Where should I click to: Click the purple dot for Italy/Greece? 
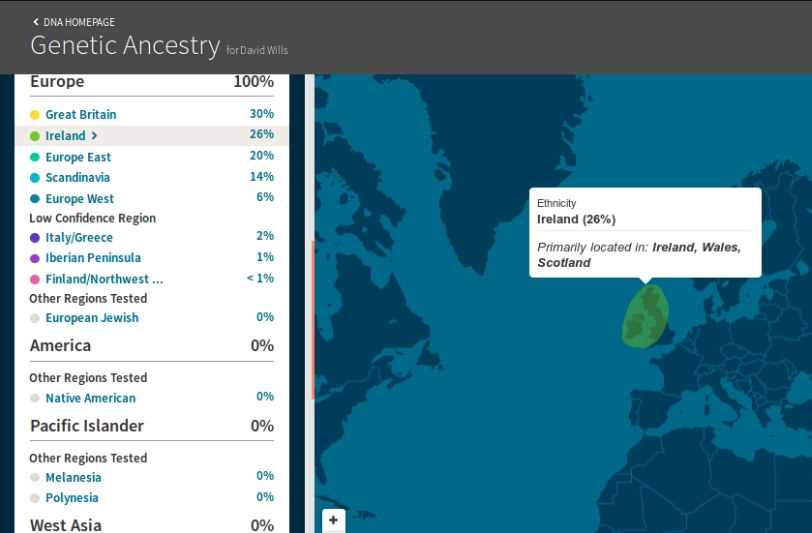pyautogui.click(x=35, y=238)
